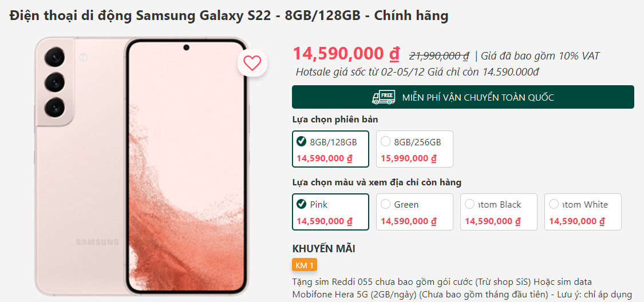The width and height of the screenshot is (644, 302).
Task: Click the KM 1 promotion badge
Action: click(305, 265)
